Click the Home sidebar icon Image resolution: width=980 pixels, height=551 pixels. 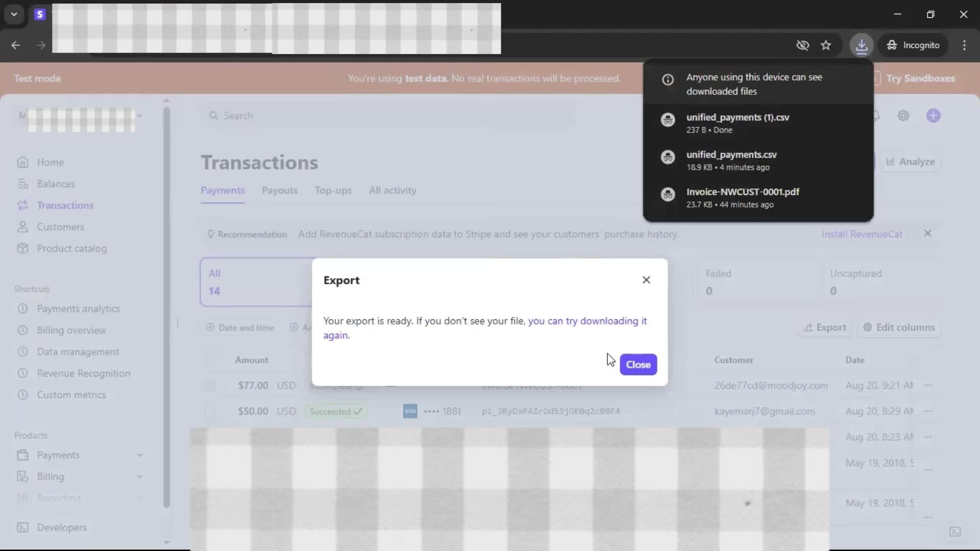point(22,162)
